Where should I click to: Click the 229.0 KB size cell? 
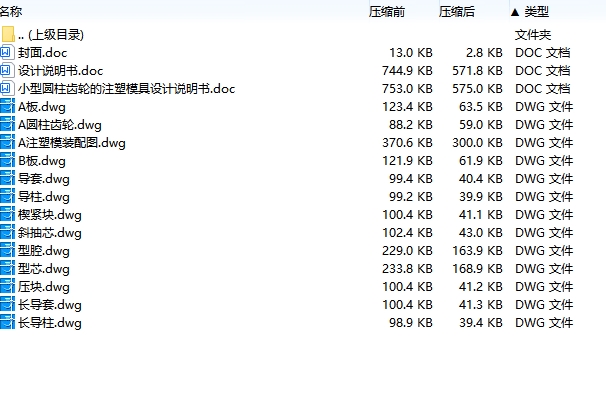(x=407, y=251)
